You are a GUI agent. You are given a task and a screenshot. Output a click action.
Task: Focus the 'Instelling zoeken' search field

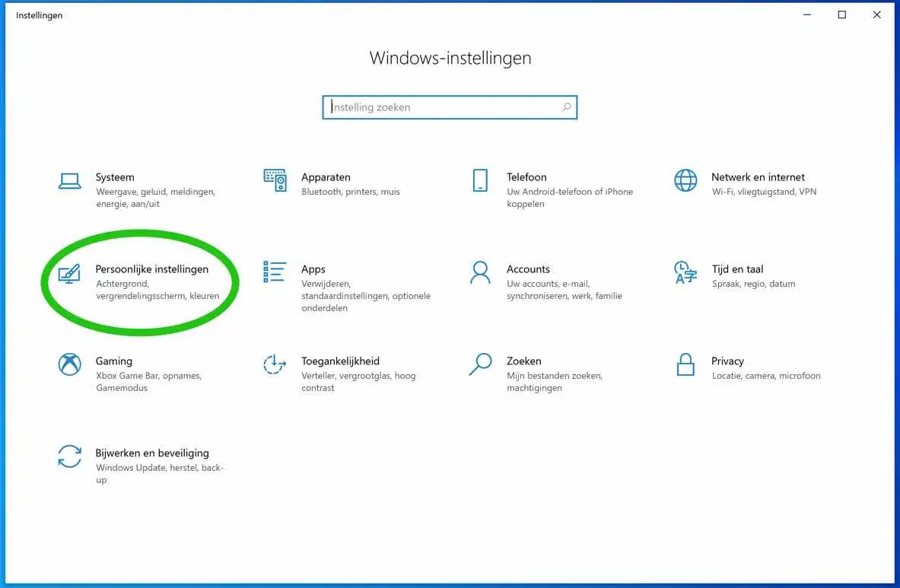[450, 107]
